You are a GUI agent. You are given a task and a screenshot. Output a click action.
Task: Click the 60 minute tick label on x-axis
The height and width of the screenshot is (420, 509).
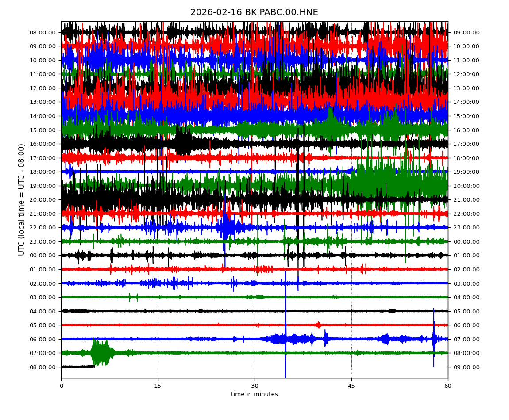click(x=448, y=386)
